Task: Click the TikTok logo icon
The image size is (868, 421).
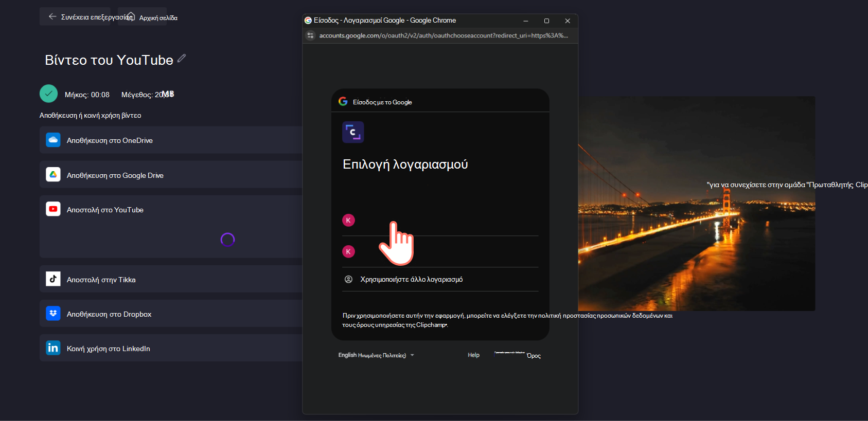Action: [x=53, y=279]
